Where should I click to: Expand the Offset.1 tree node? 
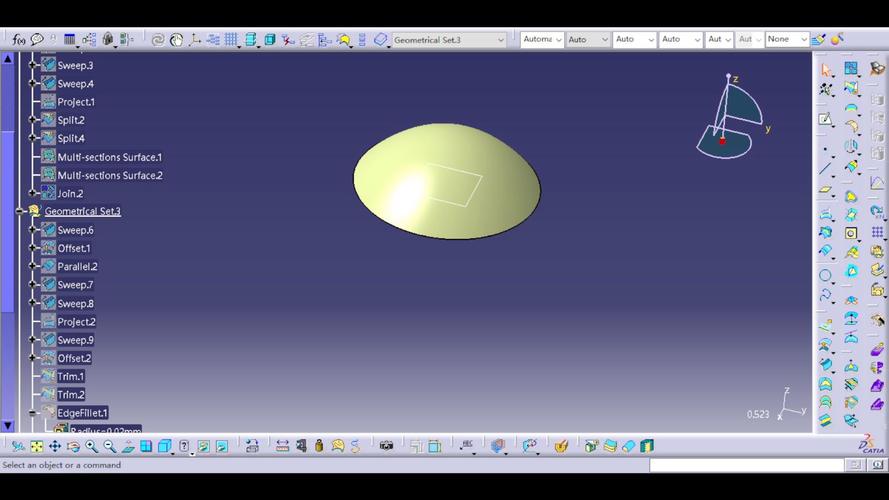(32, 248)
